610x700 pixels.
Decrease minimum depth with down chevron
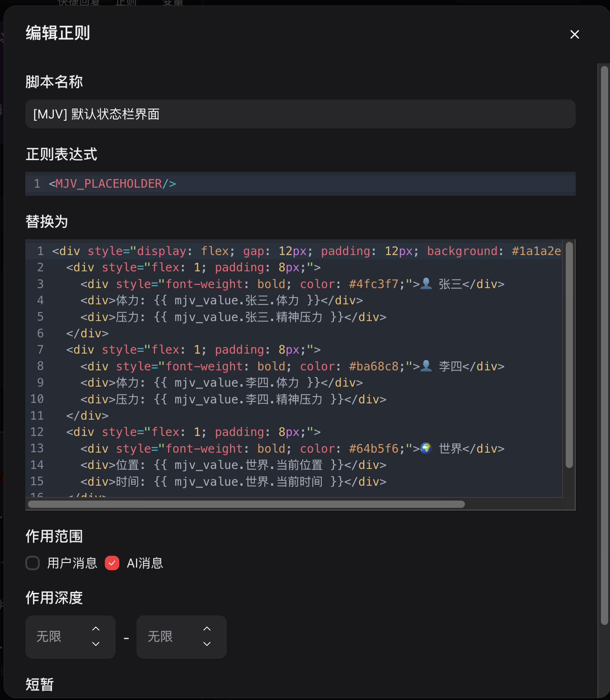pos(96,644)
